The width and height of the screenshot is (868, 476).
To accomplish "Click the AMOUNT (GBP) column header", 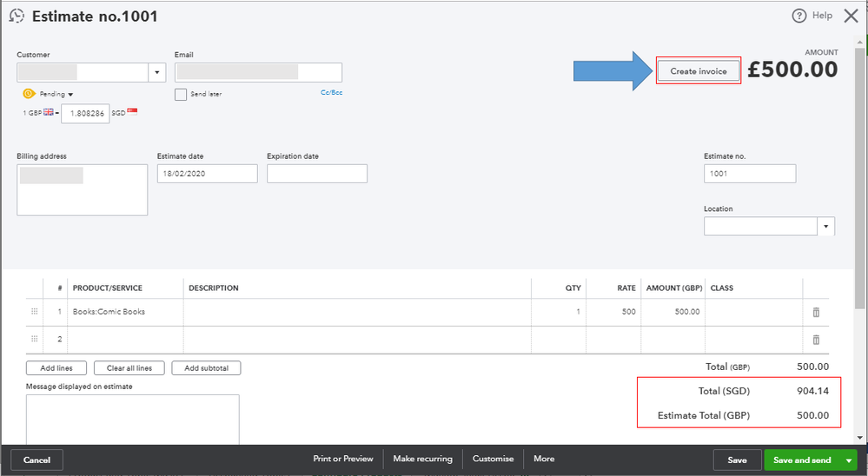I will (674, 288).
